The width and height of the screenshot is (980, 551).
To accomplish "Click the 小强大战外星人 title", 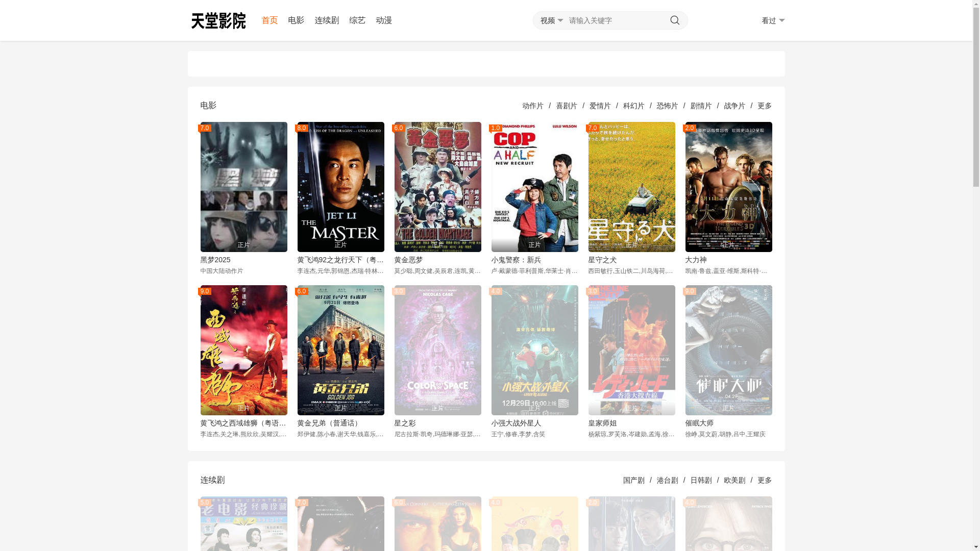I will 516,423.
